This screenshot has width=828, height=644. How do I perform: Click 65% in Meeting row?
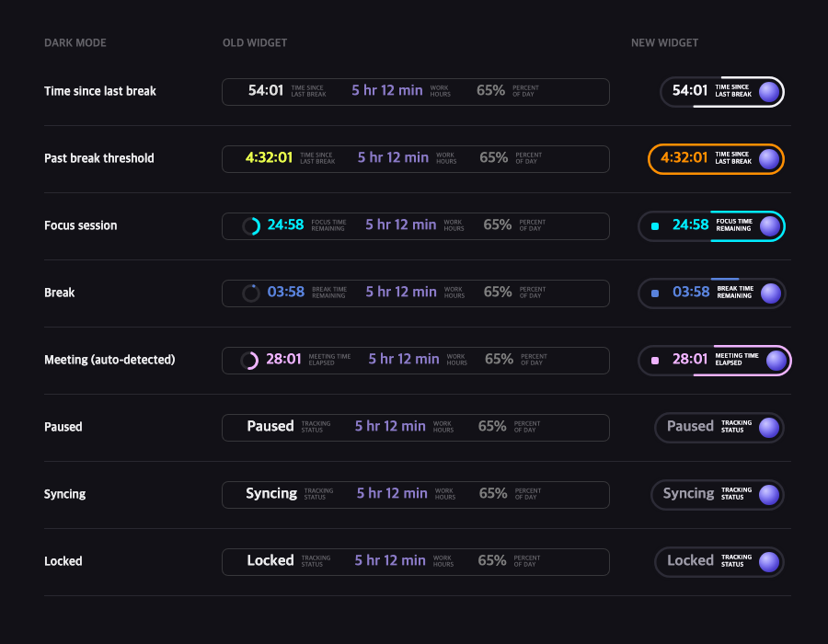click(499, 359)
